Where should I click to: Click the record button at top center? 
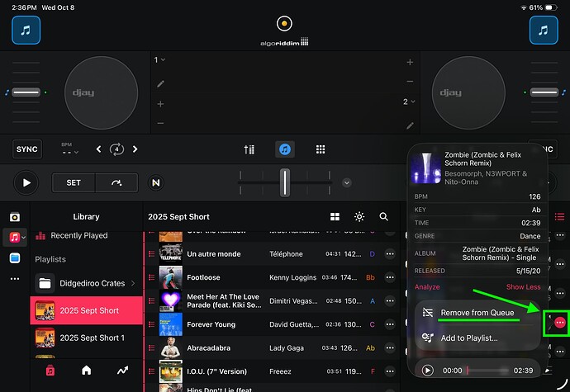point(284,24)
